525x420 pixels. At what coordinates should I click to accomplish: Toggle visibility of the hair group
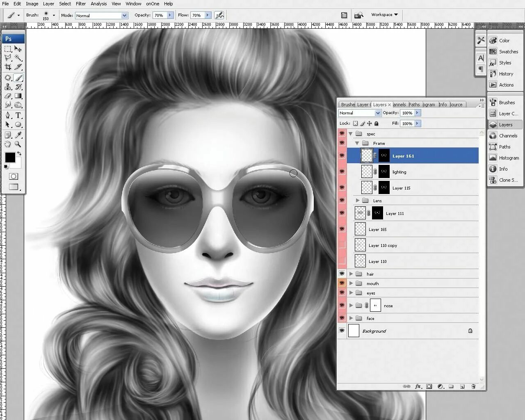(342, 274)
